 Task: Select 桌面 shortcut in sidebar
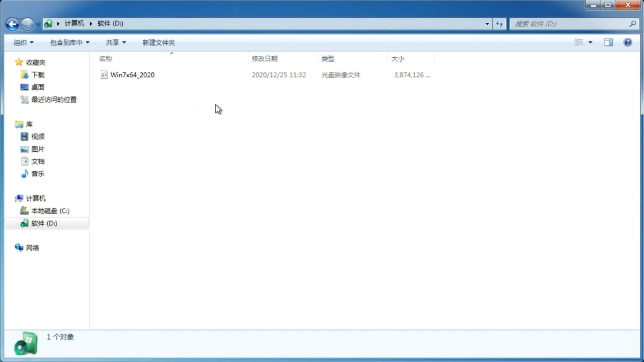[37, 87]
